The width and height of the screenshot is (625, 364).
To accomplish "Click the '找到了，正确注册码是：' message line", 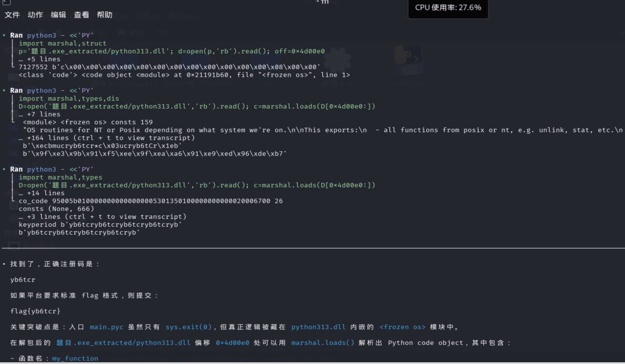I will (55, 264).
